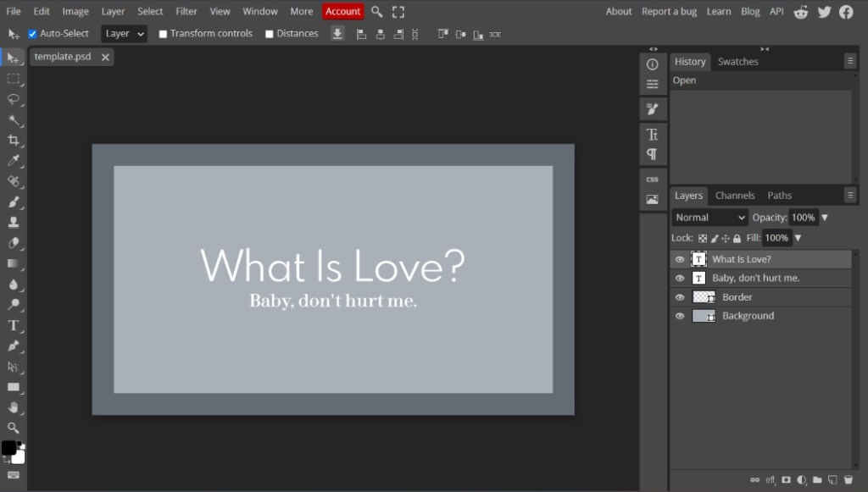Hide the What Is Love? layer
The height and width of the screenshot is (492, 868).
(x=680, y=259)
